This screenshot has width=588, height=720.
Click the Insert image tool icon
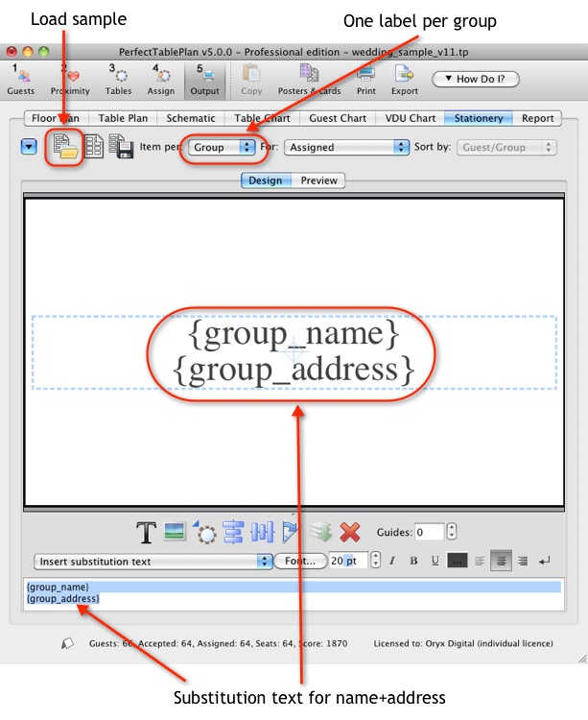175,532
